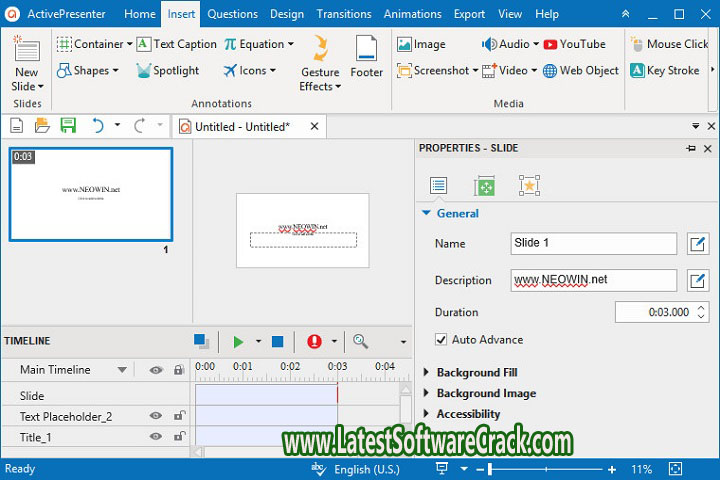Click the timeline Stop button
The width and height of the screenshot is (720, 480).
click(x=277, y=342)
